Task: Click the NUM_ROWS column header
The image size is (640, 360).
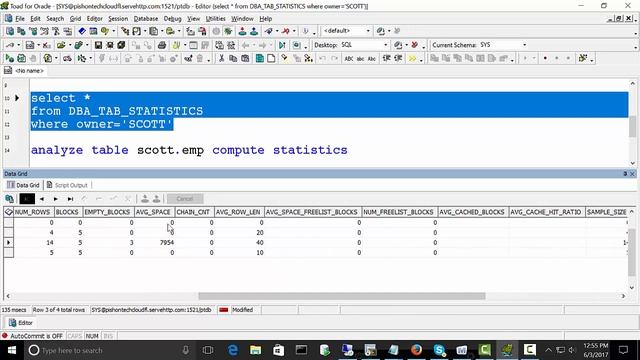Action: click(32, 212)
